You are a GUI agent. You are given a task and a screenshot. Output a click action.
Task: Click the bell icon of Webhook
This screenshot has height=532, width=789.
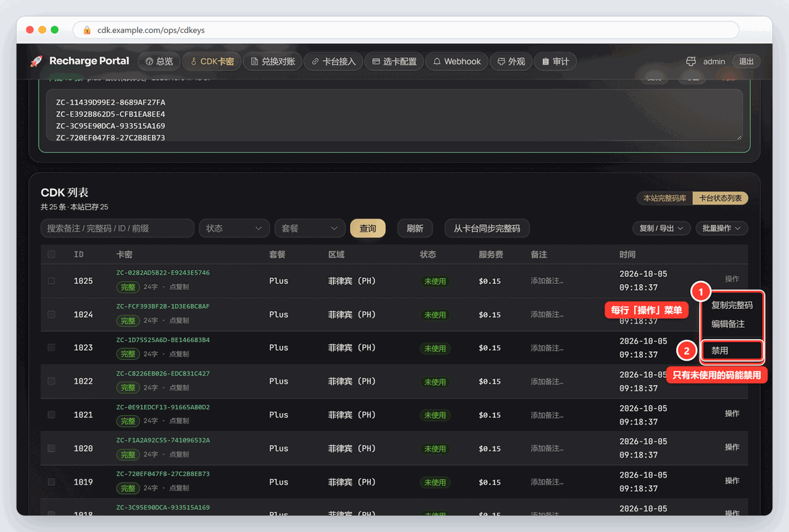pos(437,62)
